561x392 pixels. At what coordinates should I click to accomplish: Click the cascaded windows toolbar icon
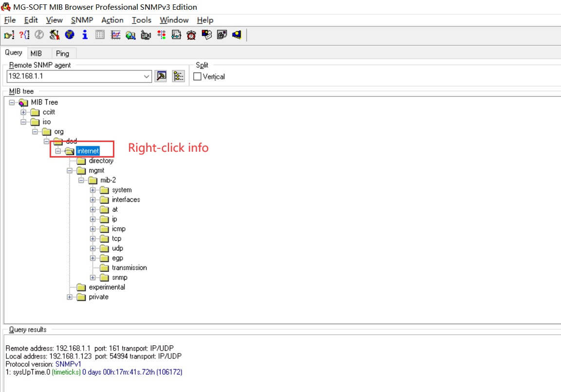click(222, 35)
